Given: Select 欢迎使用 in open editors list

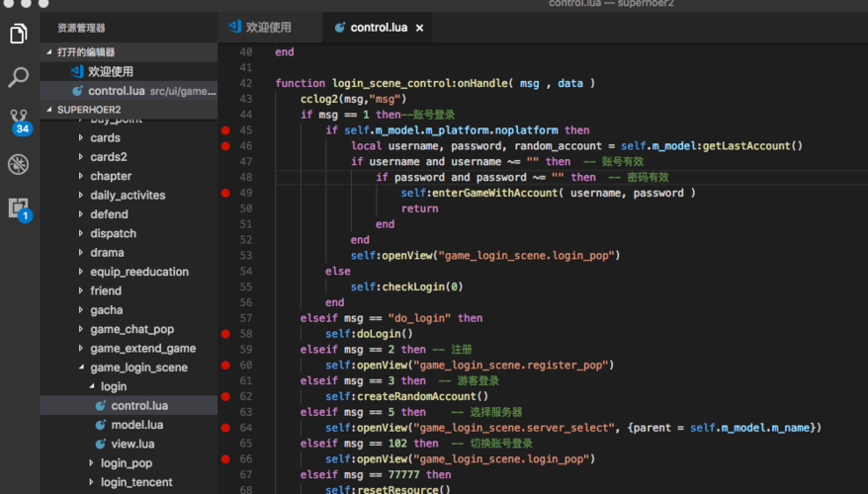Looking at the screenshot, I should point(129,71).
